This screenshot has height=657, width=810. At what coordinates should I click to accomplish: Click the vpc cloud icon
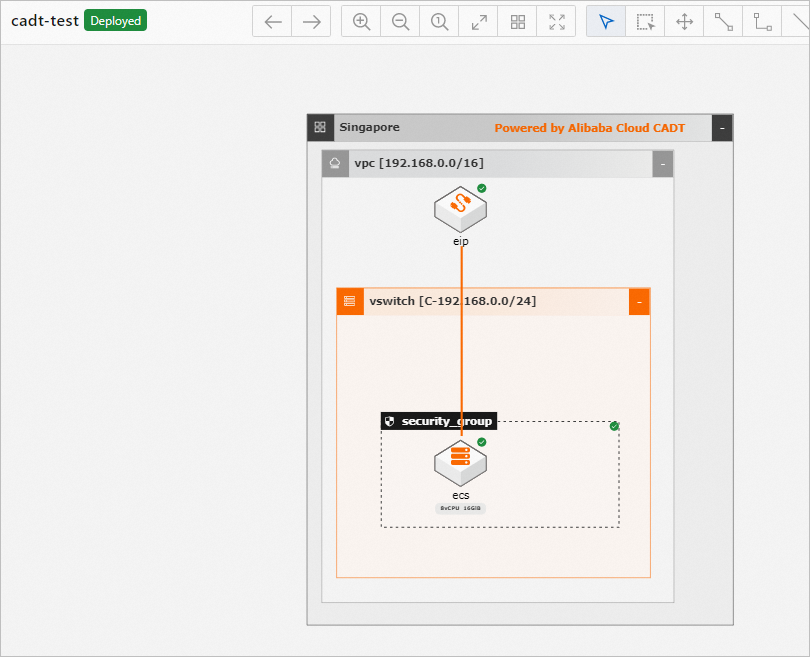coord(335,164)
